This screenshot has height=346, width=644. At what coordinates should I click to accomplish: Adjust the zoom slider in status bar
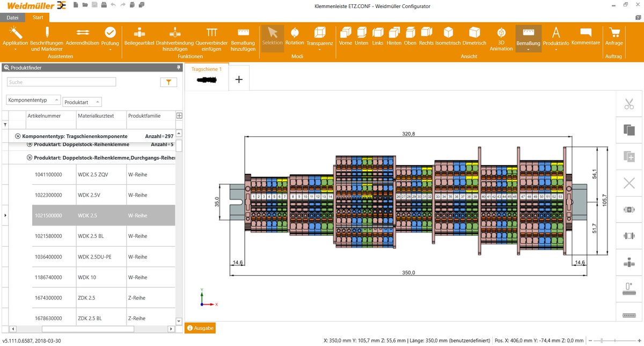603,341
